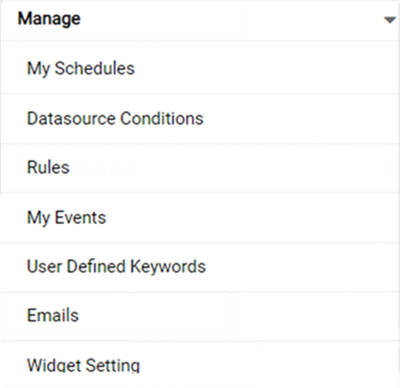Click the Manage header label
Viewport: 400px width, 388px height.
[x=49, y=19]
